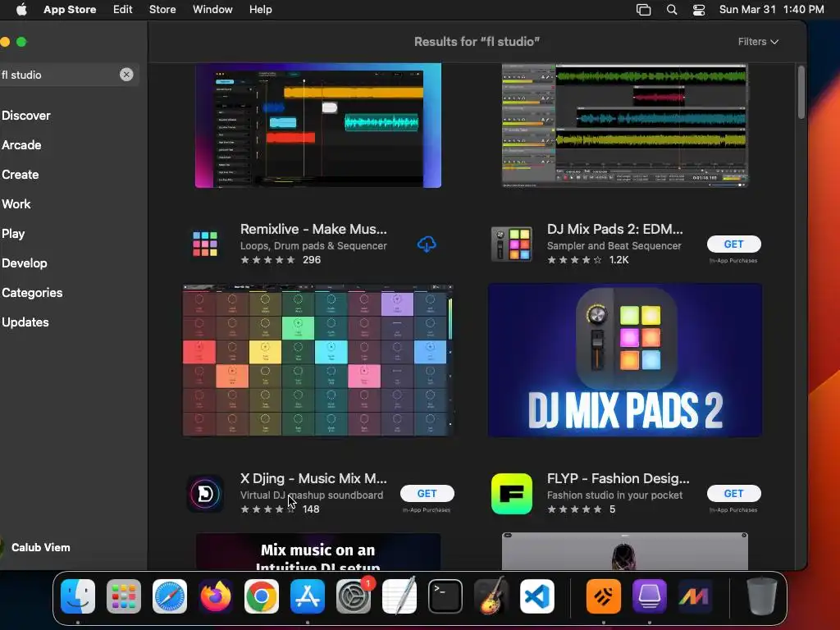Open the App Store menu
This screenshot has width=840, height=630.
coord(70,10)
